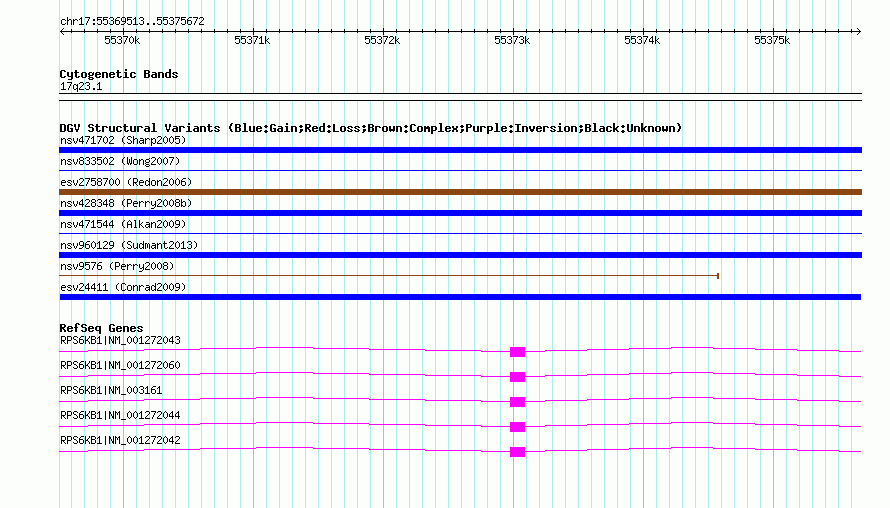Open transcript RPS6KB1|NM_001272060 label
This screenshot has height=508, width=890.
[x=120, y=366]
